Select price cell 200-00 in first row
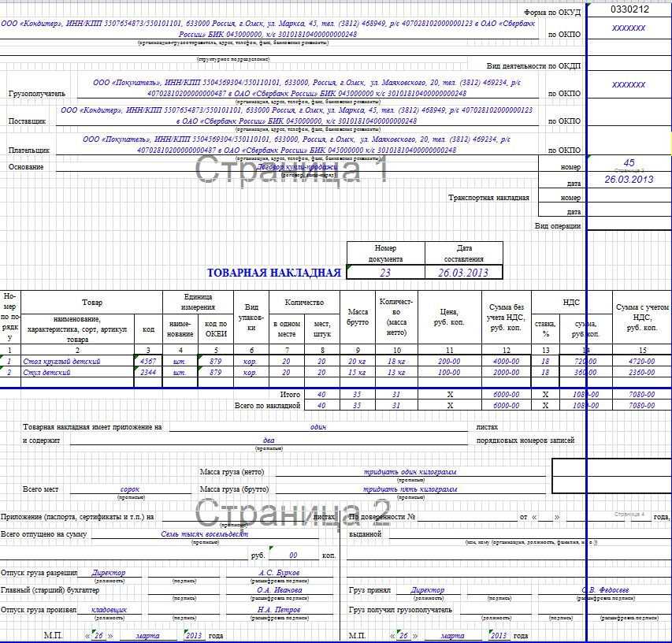 coord(449,362)
